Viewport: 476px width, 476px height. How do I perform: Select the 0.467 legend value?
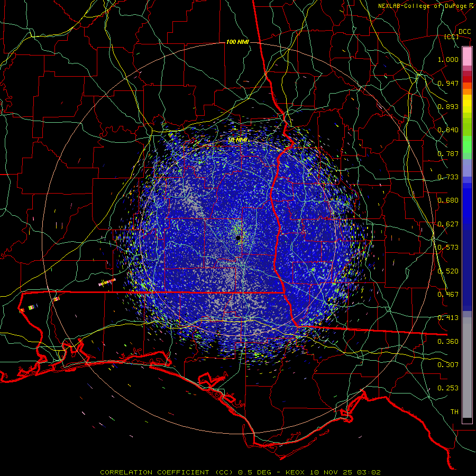(448, 295)
